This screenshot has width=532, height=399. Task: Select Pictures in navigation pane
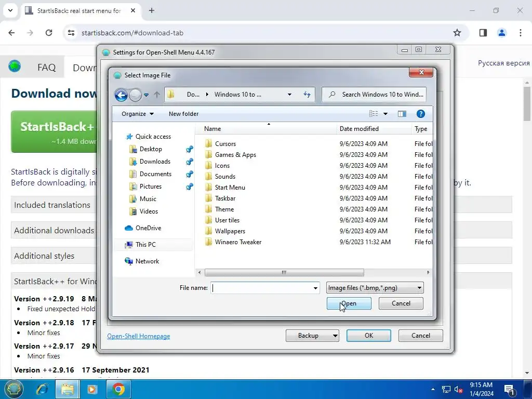[150, 187]
